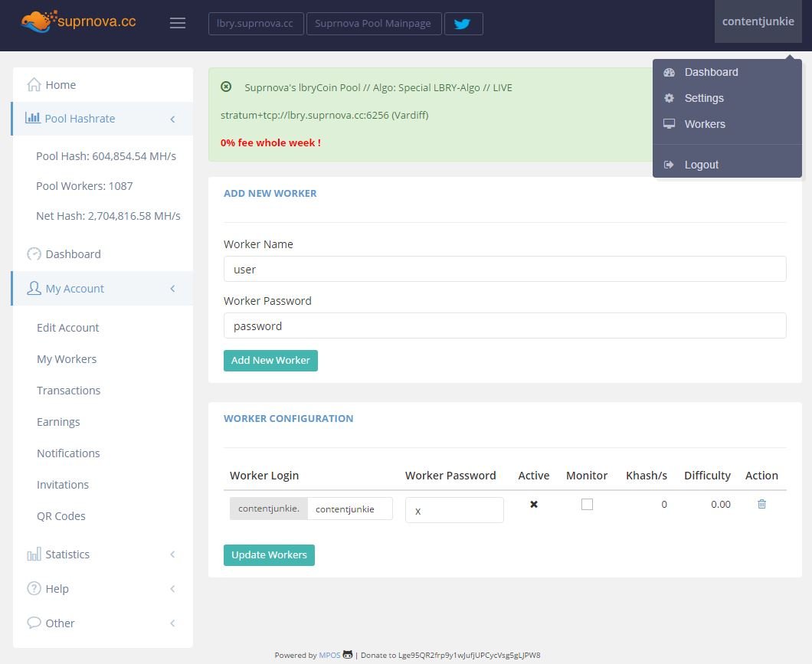Click the suprnova.cc logo

(78, 21)
